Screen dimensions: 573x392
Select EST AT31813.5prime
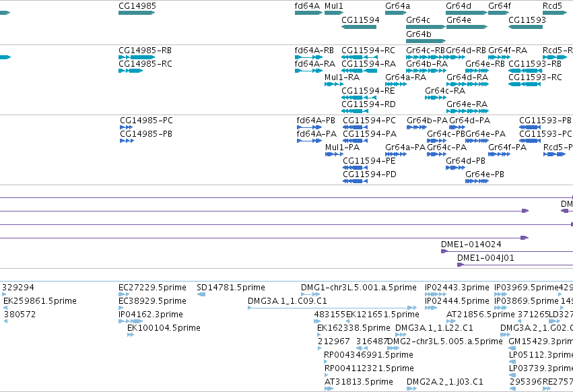[x=329, y=389]
